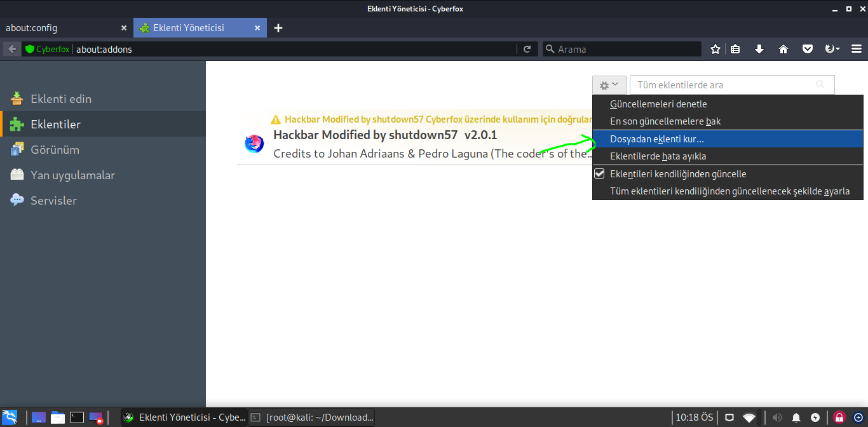Switch to root@kali terminal taskbar button

pos(311,417)
